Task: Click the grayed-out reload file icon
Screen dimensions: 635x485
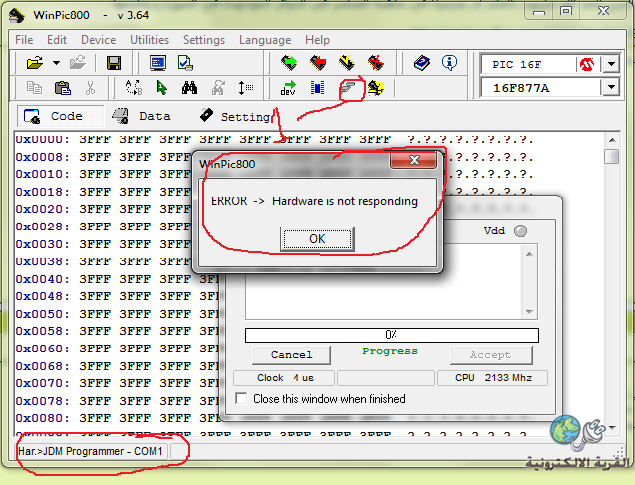Action: pos(78,63)
